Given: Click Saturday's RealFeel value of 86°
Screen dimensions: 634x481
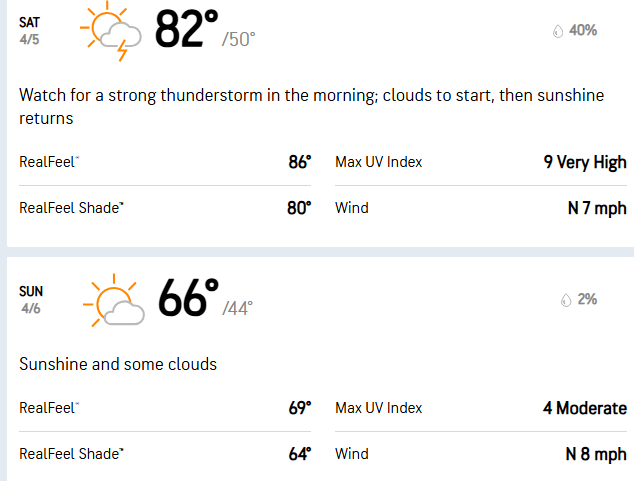Looking at the screenshot, I should tap(300, 162).
